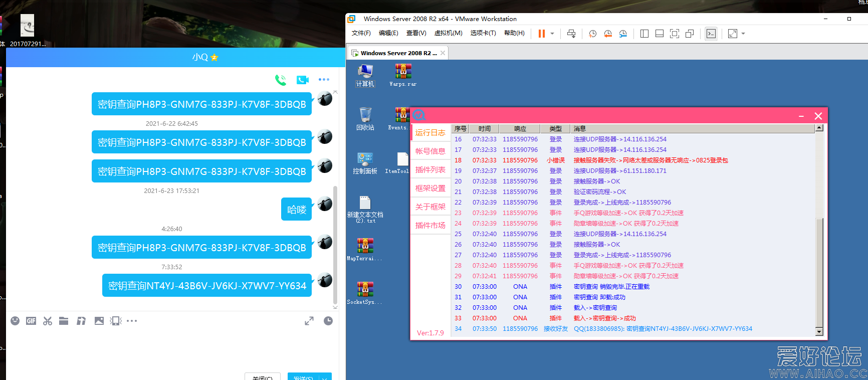Image resolution: width=868 pixels, height=380 pixels.
Task: Take a VM snapshot
Action: 592,34
